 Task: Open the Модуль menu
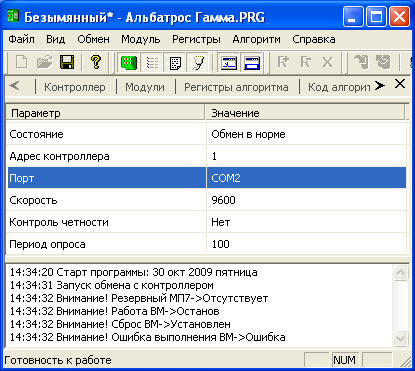pos(141,39)
